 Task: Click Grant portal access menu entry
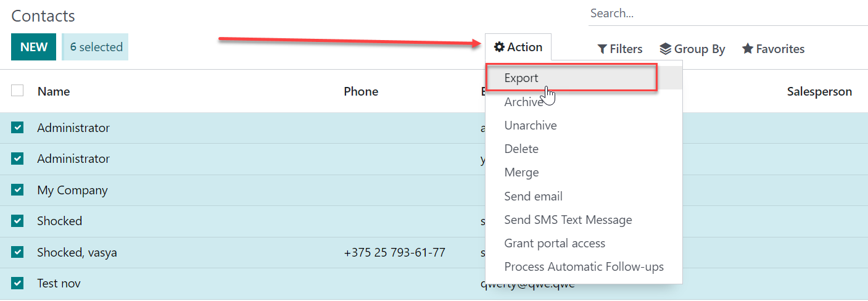pos(555,243)
